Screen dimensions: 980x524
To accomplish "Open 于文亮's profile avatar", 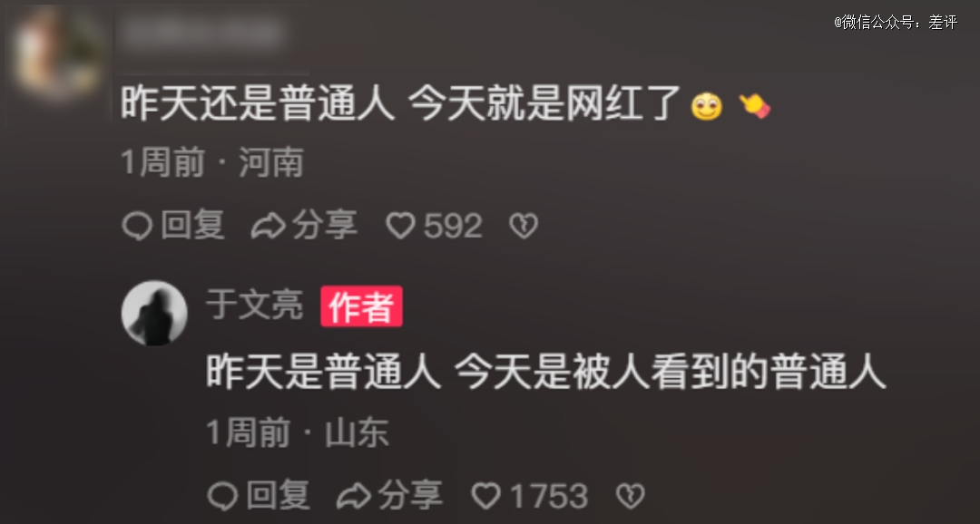I will 154,313.
